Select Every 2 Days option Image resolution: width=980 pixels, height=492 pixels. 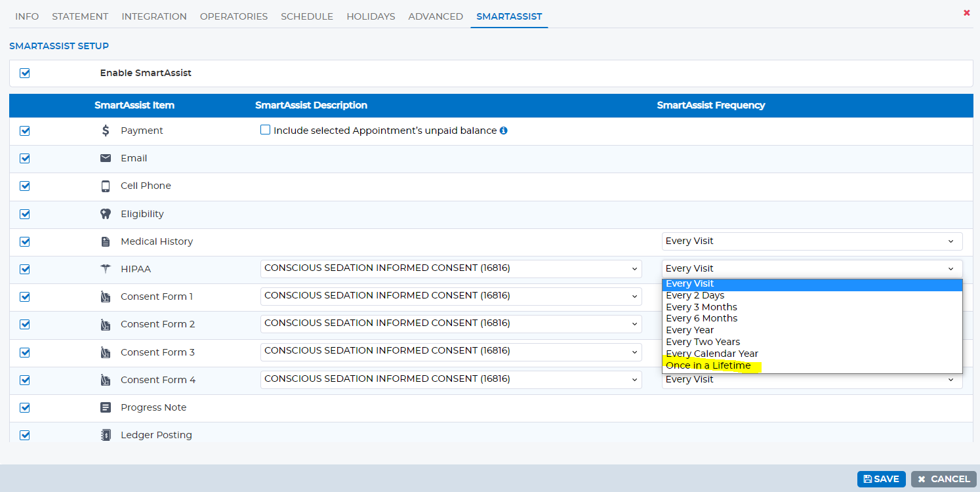pyautogui.click(x=812, y=295)
